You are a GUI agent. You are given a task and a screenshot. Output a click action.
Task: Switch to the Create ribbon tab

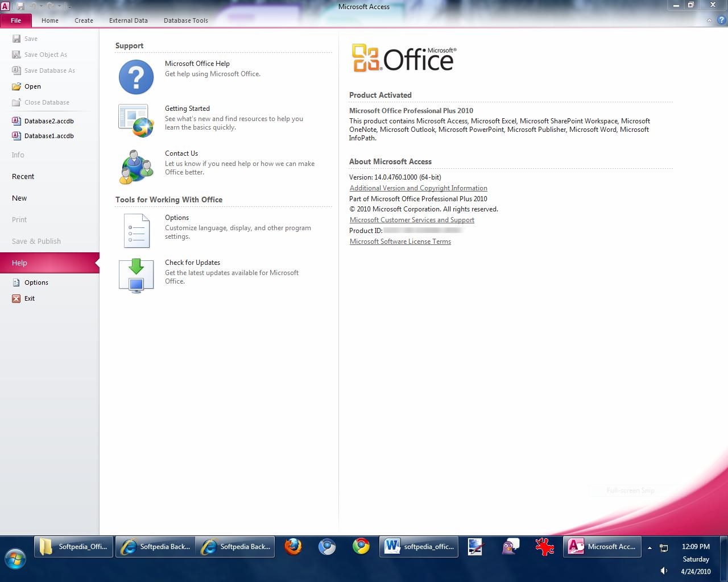point(84,20)
